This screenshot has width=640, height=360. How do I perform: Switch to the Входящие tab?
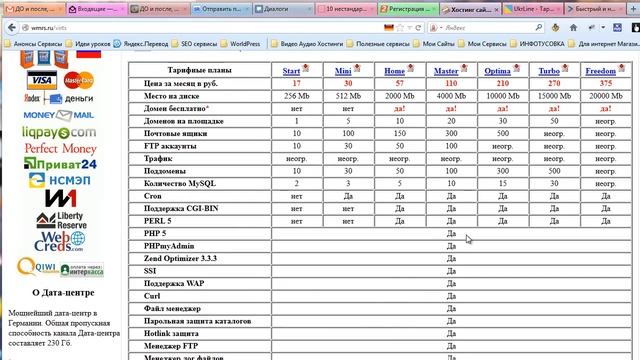96,9
